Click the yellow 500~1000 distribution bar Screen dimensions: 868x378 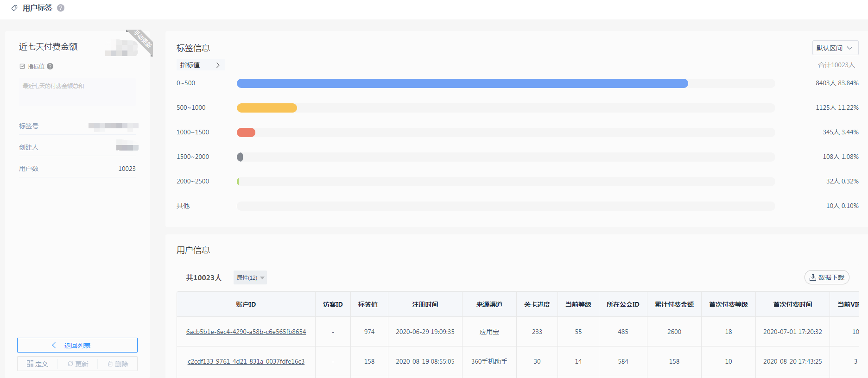266,108
